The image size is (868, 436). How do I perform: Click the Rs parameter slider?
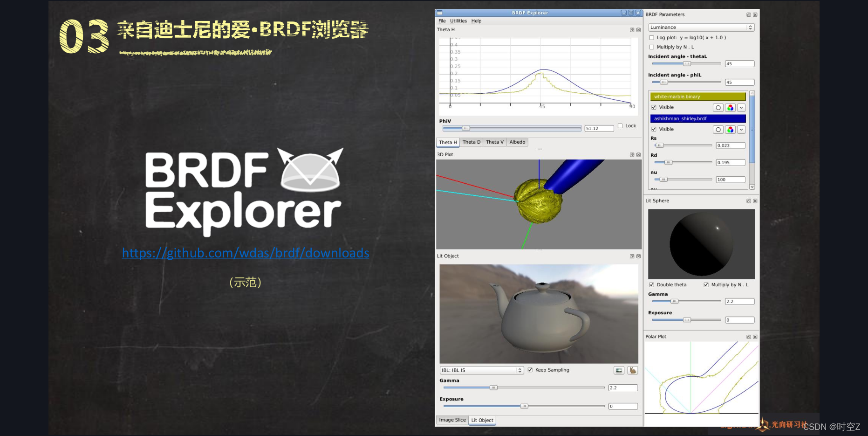coord(683,145)
